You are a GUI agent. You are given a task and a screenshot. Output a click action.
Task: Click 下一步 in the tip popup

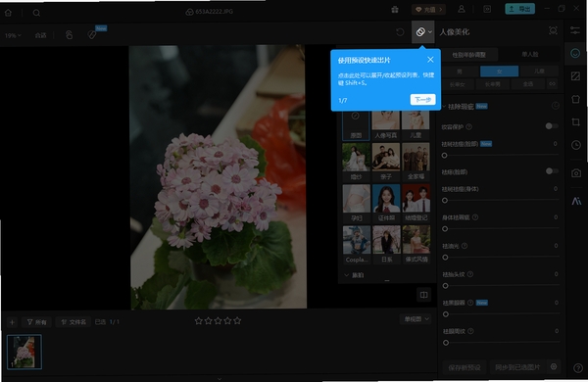[x=422, y=100]
